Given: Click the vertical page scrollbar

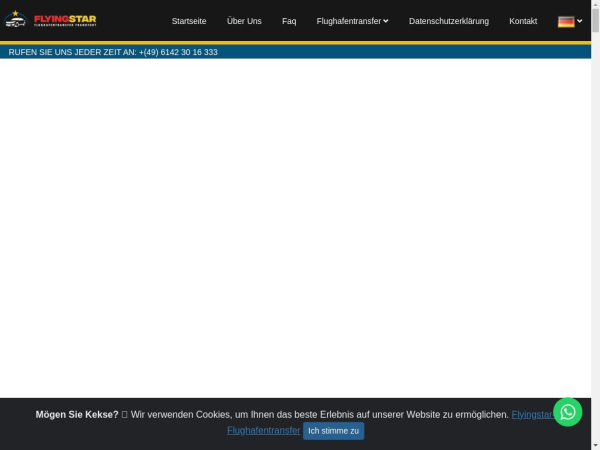Looking at the screenshot, I should click(595, 200).
